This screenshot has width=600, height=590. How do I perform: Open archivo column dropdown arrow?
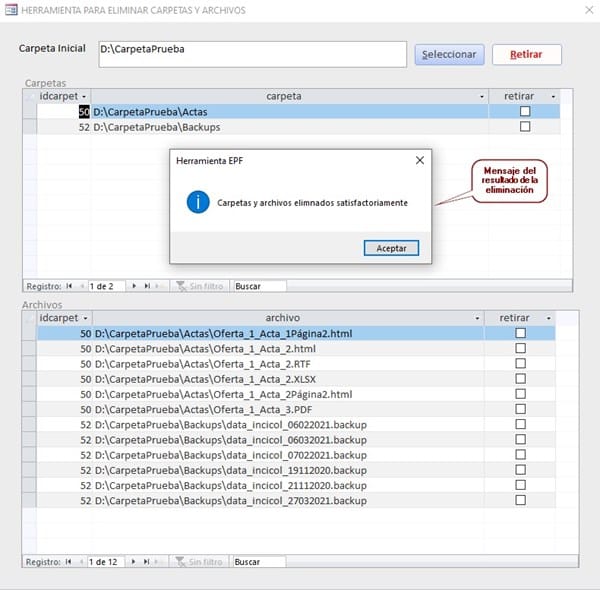click(477, 318)
